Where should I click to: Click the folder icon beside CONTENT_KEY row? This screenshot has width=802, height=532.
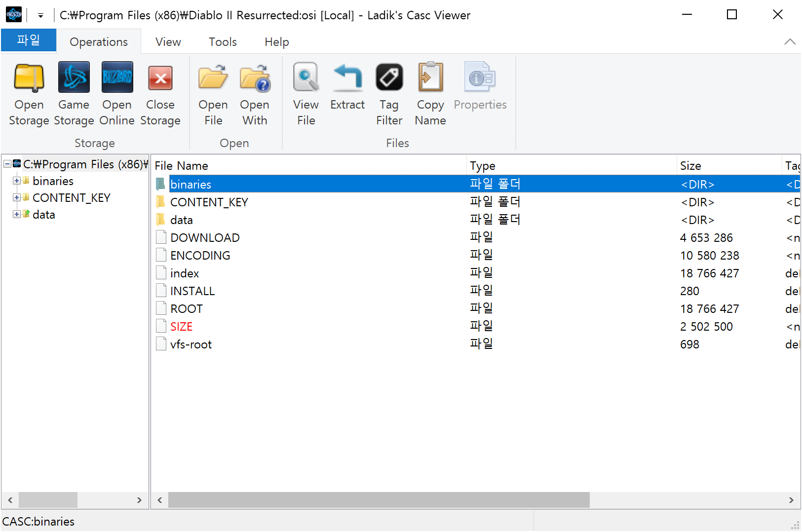coord(160,202)
